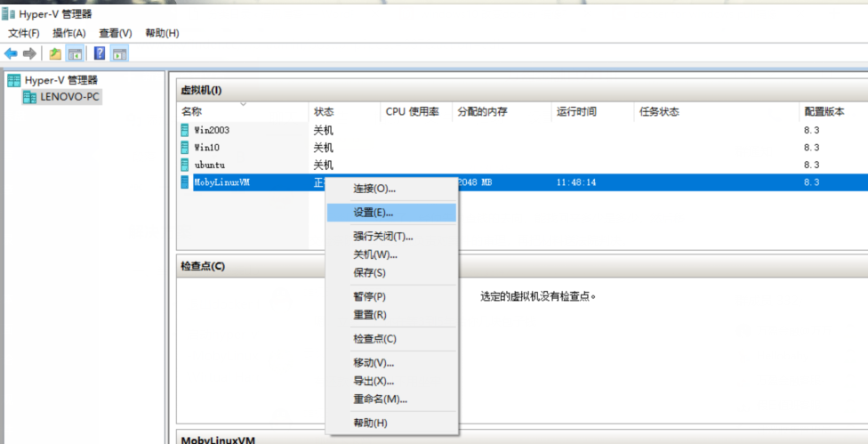The height and width of the screenshot is (444, 868).
Task: Sort by CPU 使用率 column header
Action: (416, 112)
